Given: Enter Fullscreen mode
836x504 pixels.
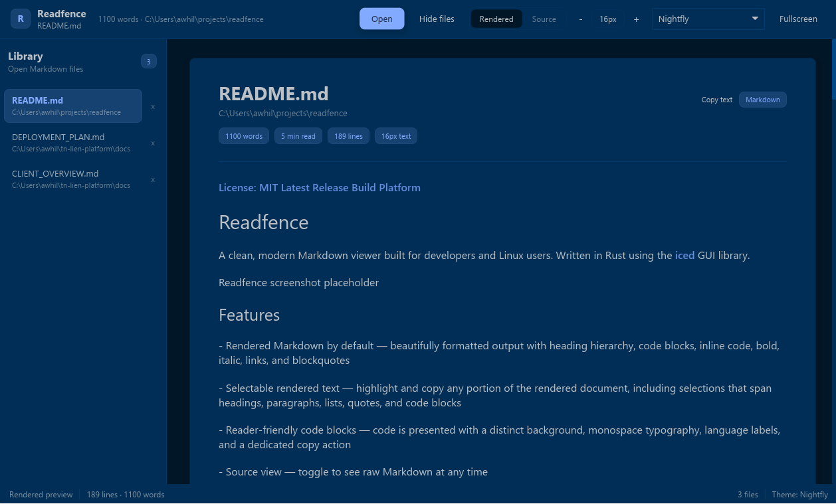Looking at the screenshot, I should (x=798, y=19).
